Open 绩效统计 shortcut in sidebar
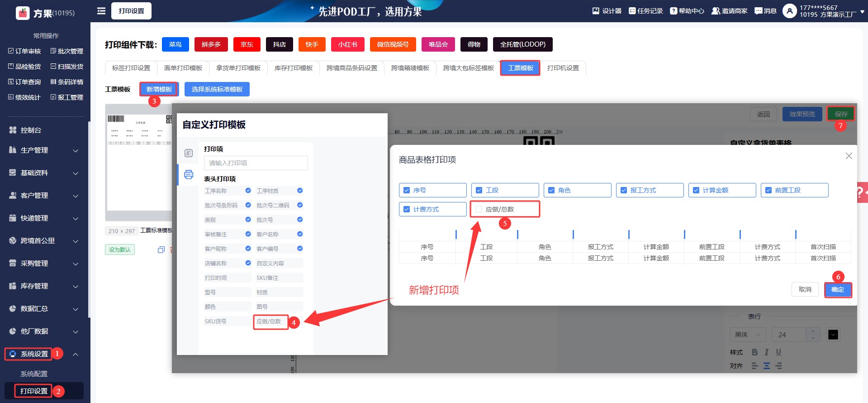 point(24,97)
